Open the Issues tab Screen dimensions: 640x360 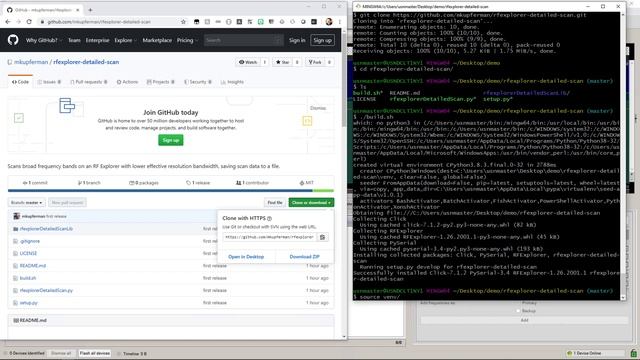(x=49, y=82)
